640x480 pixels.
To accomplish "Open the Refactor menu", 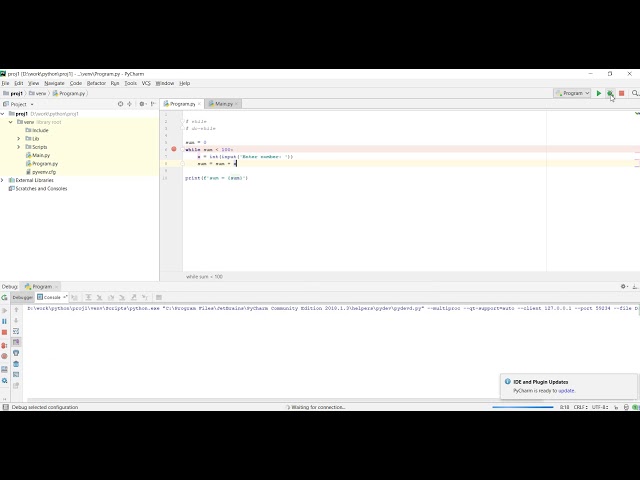I will click(x=96, y=83).
